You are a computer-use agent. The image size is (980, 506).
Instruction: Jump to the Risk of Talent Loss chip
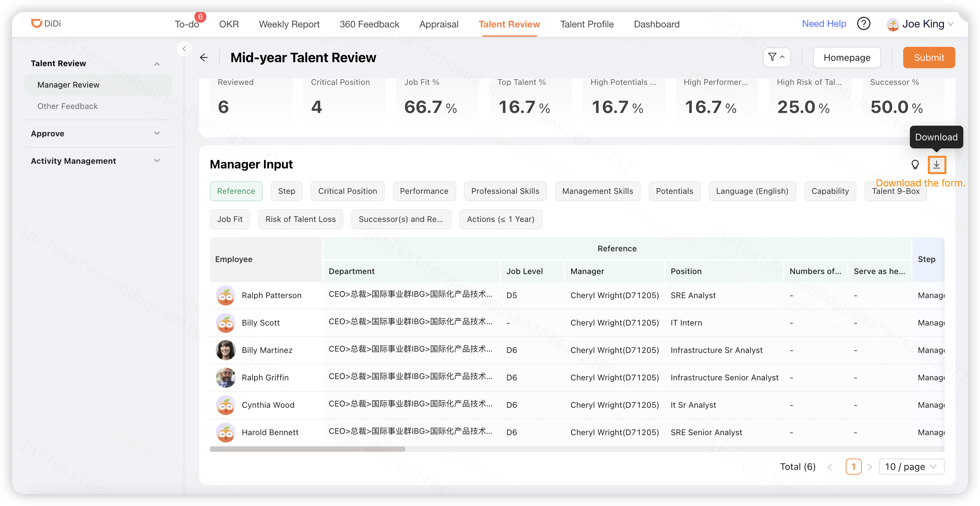coord(301,219)
